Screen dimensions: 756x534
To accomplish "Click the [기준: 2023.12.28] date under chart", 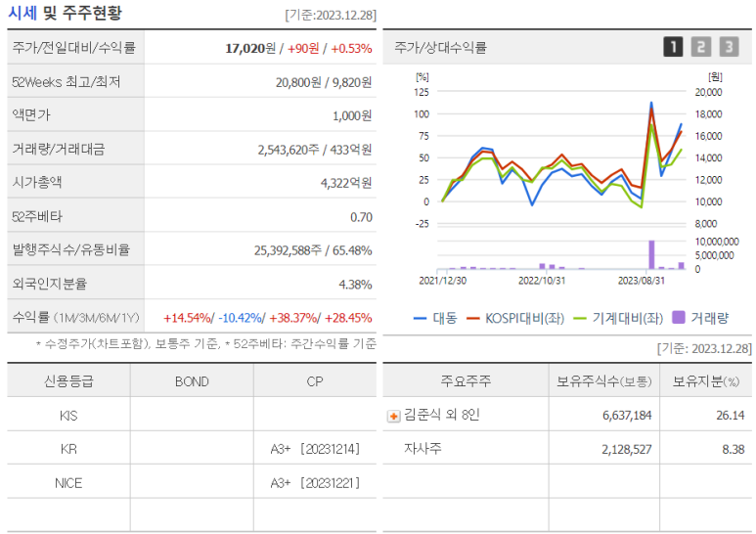I will [704, 348].
